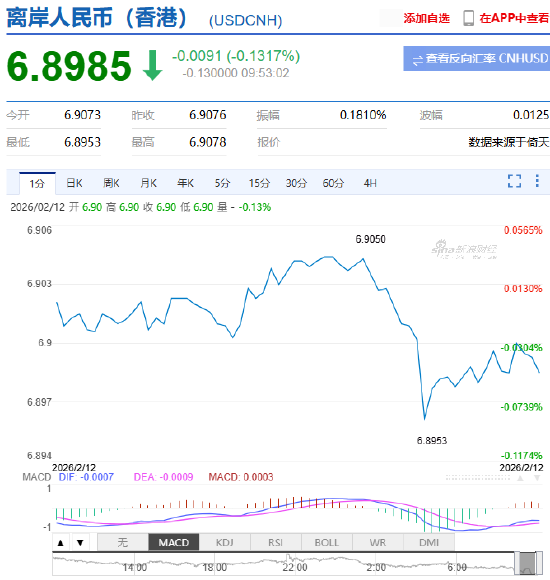Click the phone icon beside 在APP中查看
The height and width of the screenshot is (580, 550).
tap(469, 18)
